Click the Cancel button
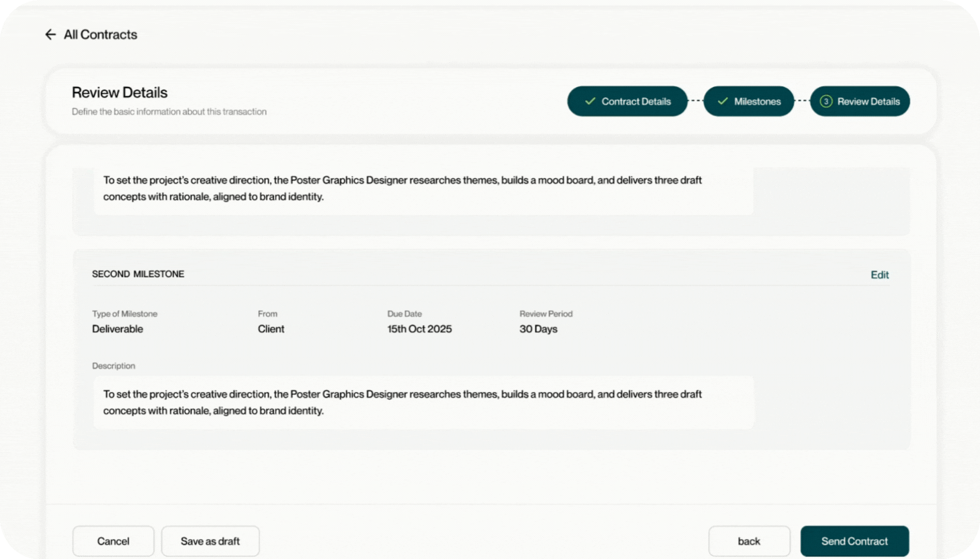Viewport: 980px width, 559px height. (x=113, y=541)
